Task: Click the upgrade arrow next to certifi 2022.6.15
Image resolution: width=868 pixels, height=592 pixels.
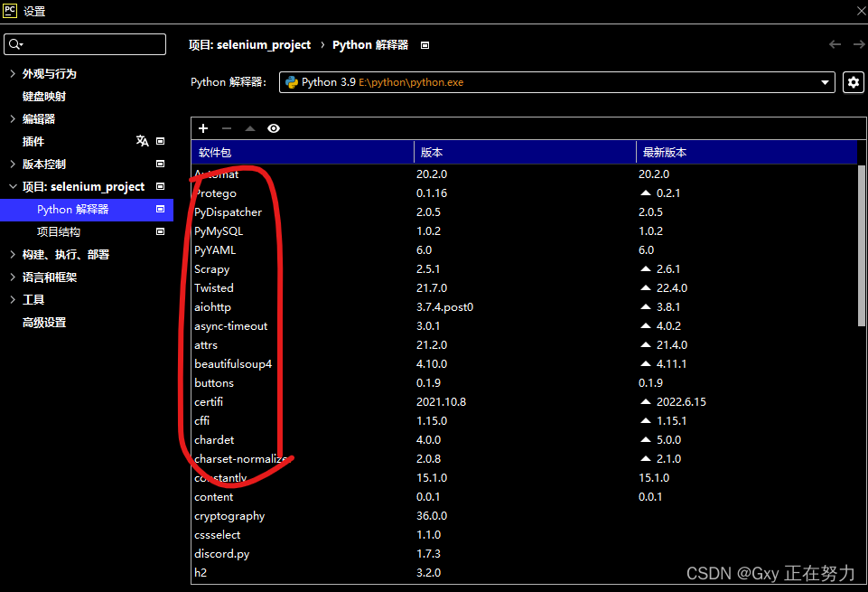Action: click(x=646, y=401)
